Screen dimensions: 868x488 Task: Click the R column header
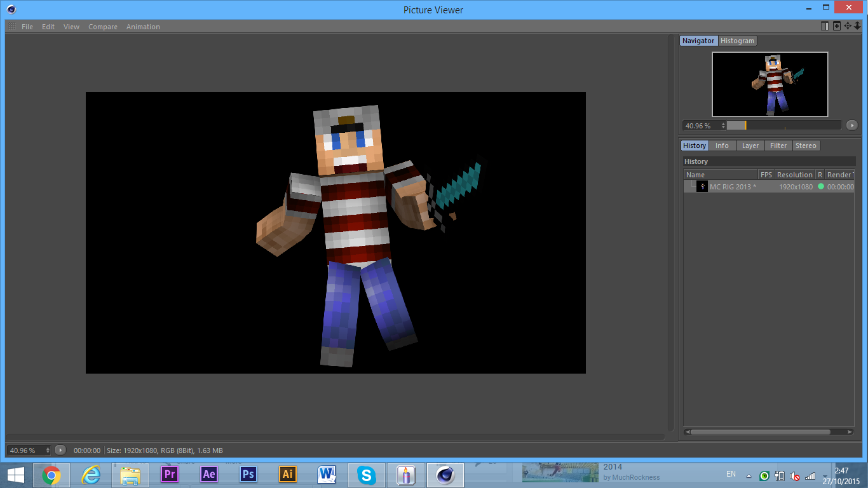820,175
